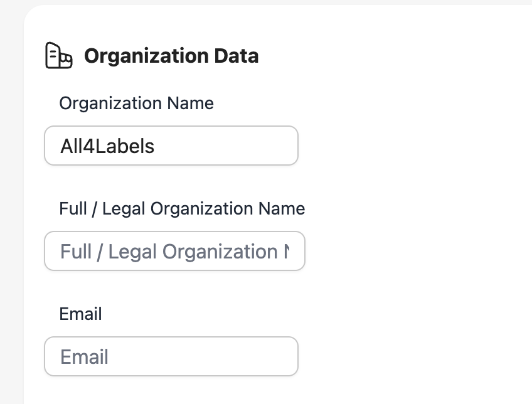This screenshot has height=404, width=532.
Task: Click the Email field label
Action: pyautogui.click(x=80, y=314)
